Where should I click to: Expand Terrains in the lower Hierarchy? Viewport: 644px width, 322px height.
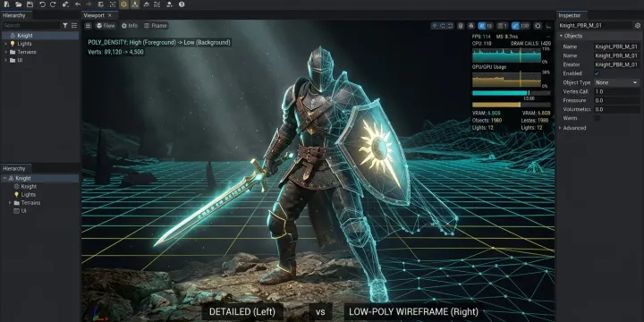(10, 203)
